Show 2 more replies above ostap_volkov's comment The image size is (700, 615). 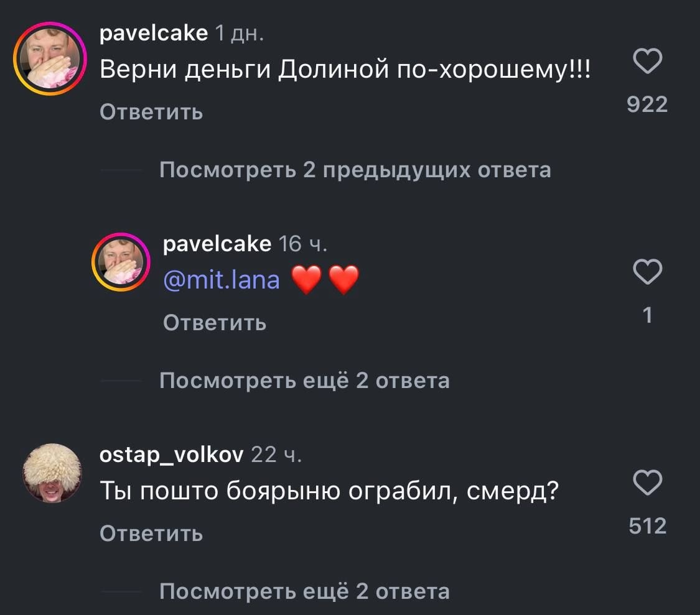[304, 380]
